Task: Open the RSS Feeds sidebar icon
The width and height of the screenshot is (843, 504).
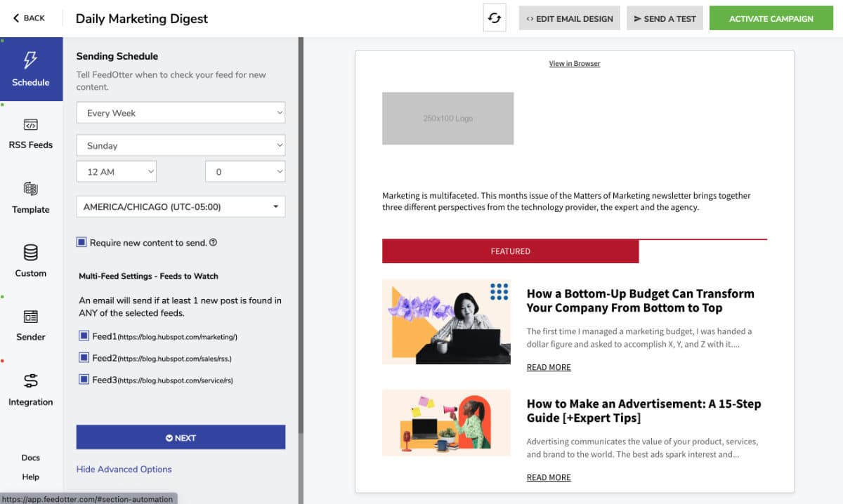Action: click(x=31, y=125)
